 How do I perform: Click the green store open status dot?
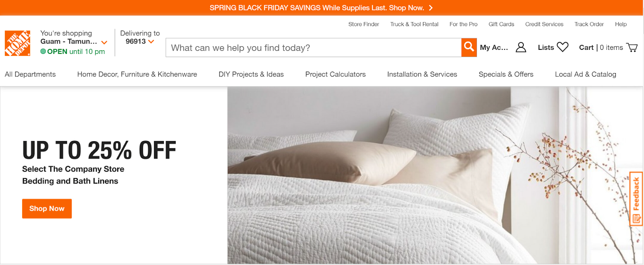tap(43, 51)
